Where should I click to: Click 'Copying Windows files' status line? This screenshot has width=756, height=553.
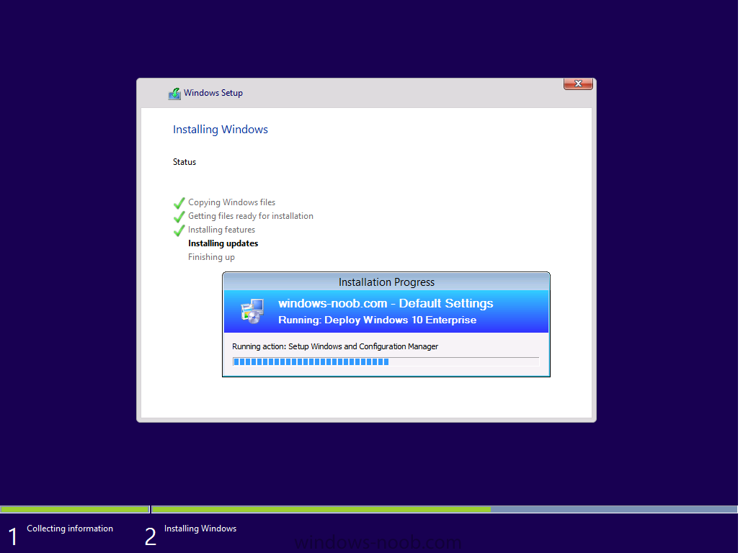pyautogui.click(x=231, y=202)
